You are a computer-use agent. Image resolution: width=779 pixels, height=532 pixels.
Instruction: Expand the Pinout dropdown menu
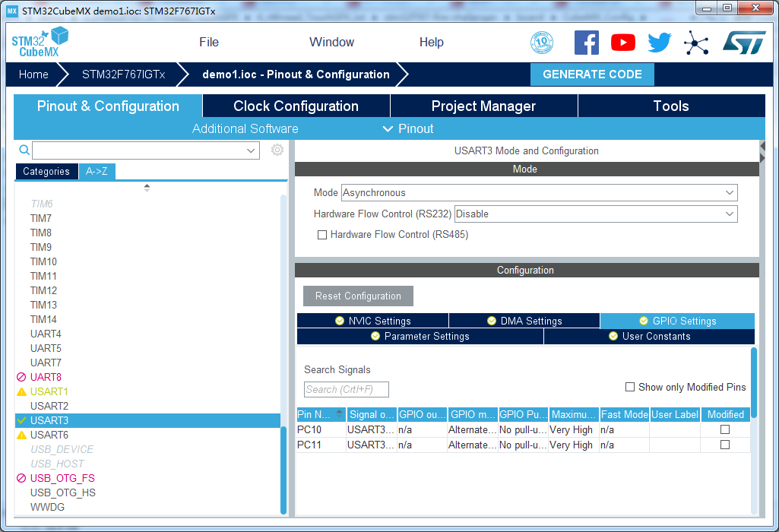(x=408, y=128)
